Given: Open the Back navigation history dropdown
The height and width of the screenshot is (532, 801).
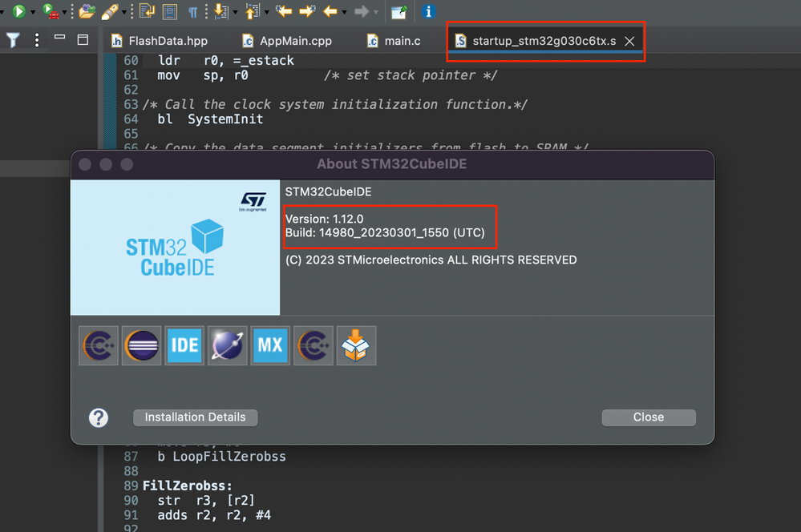Looking at the screenshot, I should (344, 11).
